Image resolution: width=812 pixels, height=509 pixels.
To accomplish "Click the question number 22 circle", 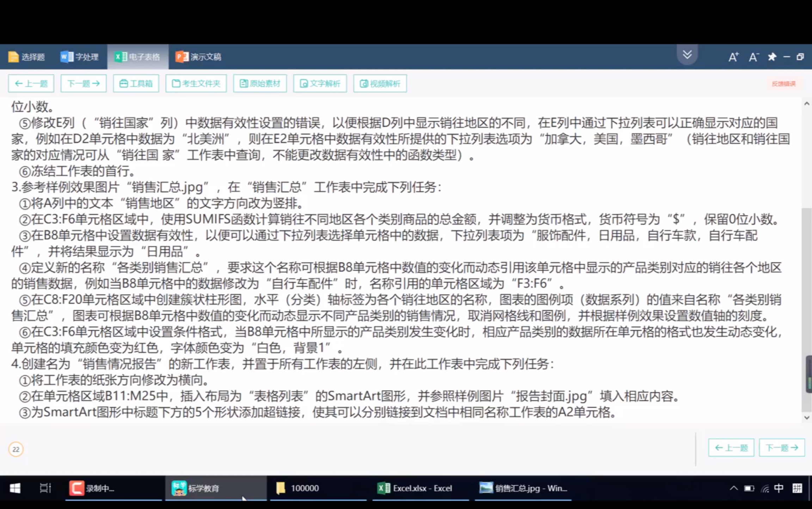I will tap(16, 449).
